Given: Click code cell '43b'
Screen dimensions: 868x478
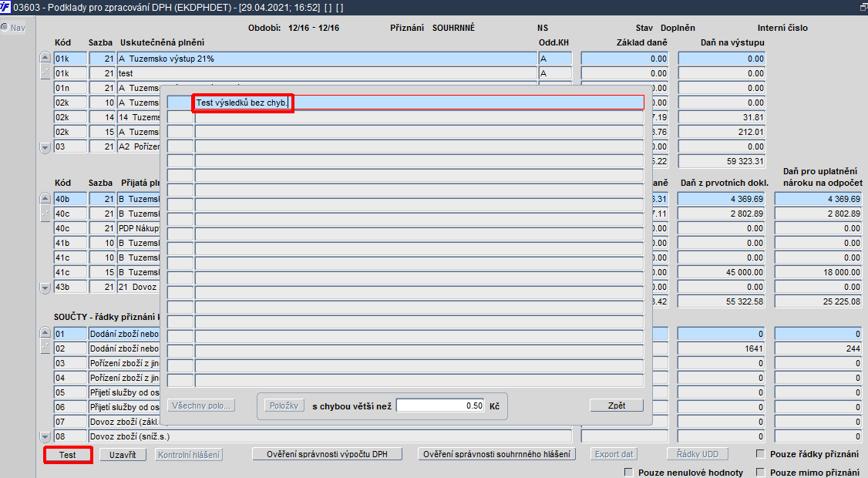Looking at the screenshot, I should (x=70, y=287).
